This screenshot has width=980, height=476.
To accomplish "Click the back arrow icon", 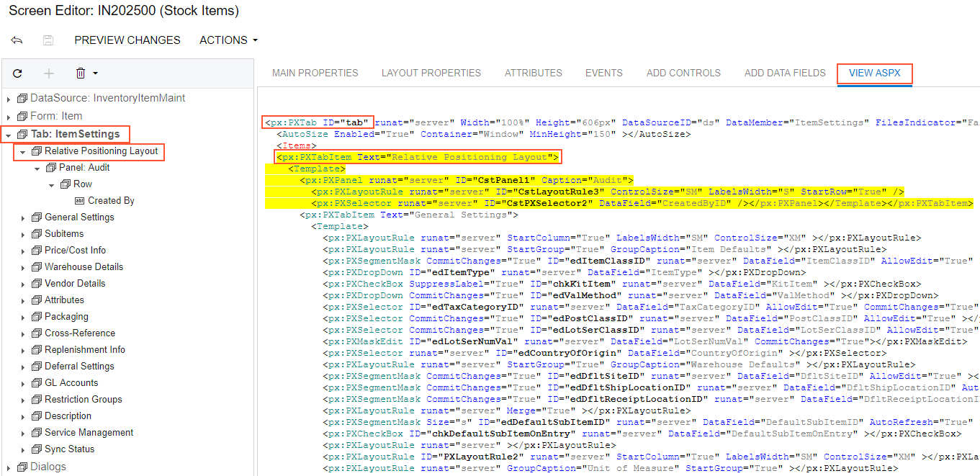I will pyautogui.click(x=17, y=40).
